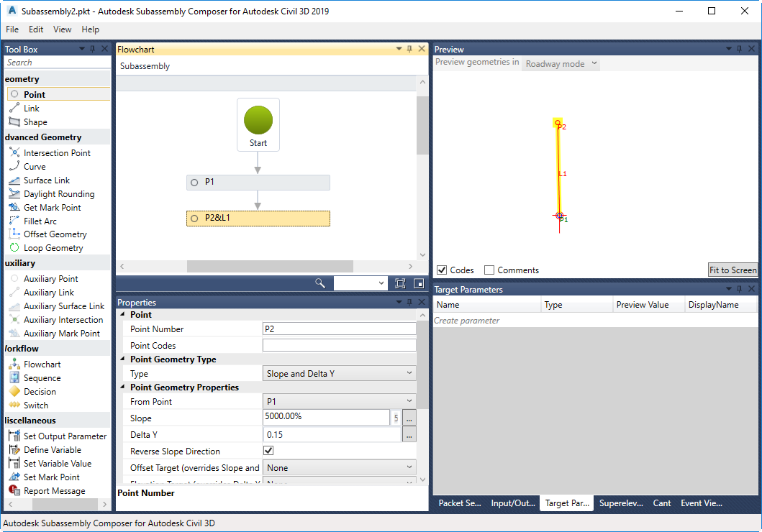Image resolution: width=762 pixels, height=532 pixels.
Task: Select the Daylight Rounding tool
Action: coord(58,193)
